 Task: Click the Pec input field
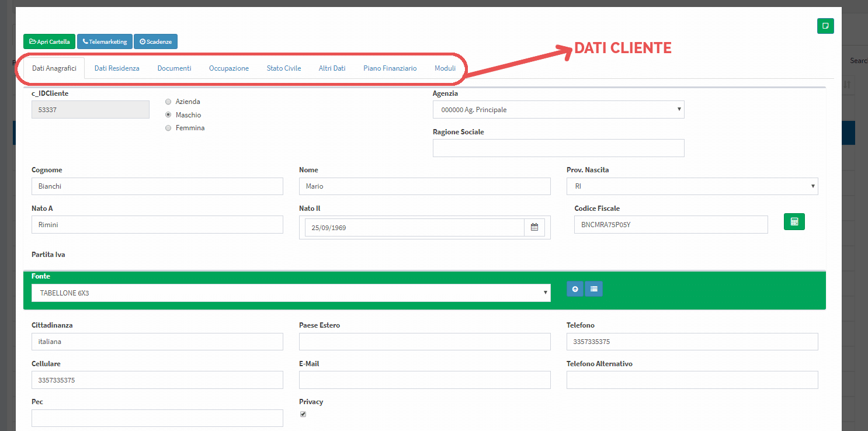pyautogui.click(x=157, y=418)
